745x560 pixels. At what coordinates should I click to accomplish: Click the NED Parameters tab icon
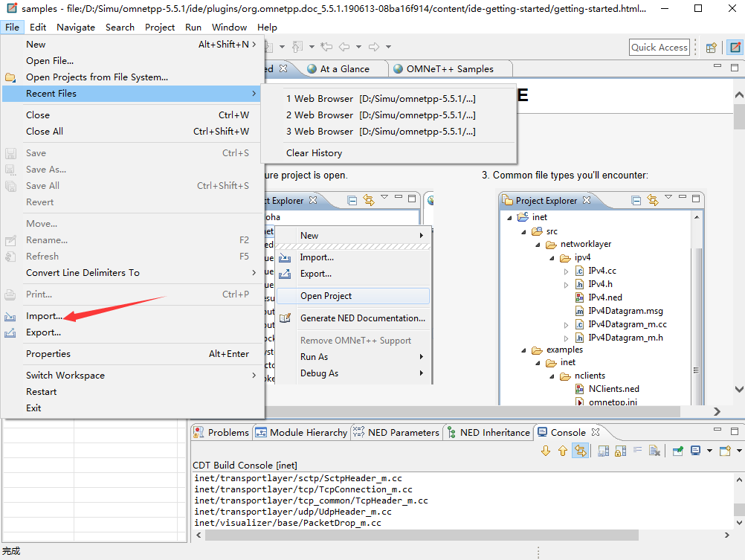pos(358,432)
